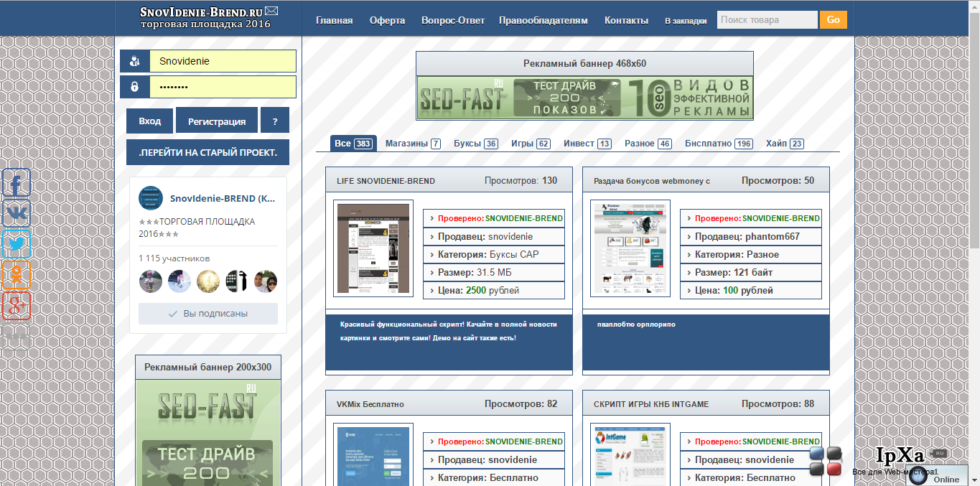Click the Просмотров: 130 counter
980x486 pixels.
[x=521, y=181]
